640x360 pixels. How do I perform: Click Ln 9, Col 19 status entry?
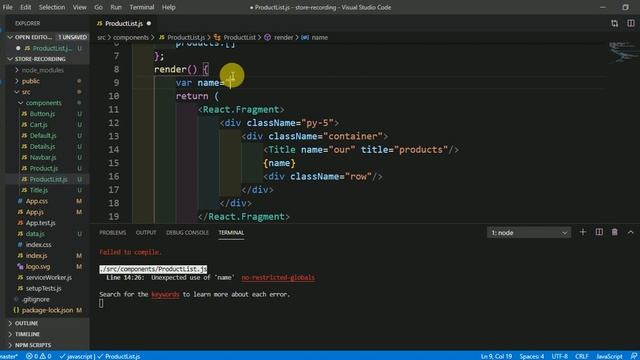(496, 356)
